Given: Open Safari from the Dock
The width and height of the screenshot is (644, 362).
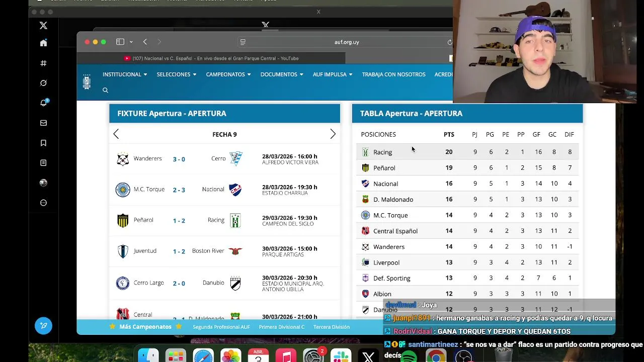Looking at the screenshot, I should [203, 356].
